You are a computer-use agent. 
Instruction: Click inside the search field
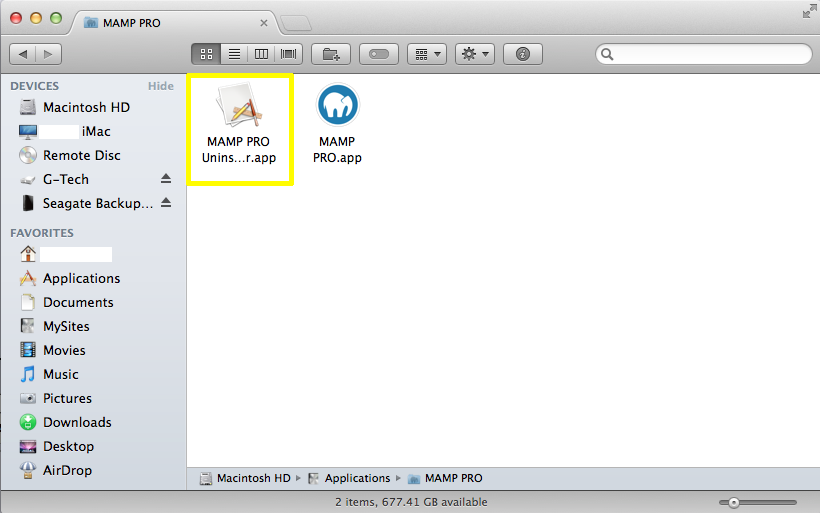703,54
